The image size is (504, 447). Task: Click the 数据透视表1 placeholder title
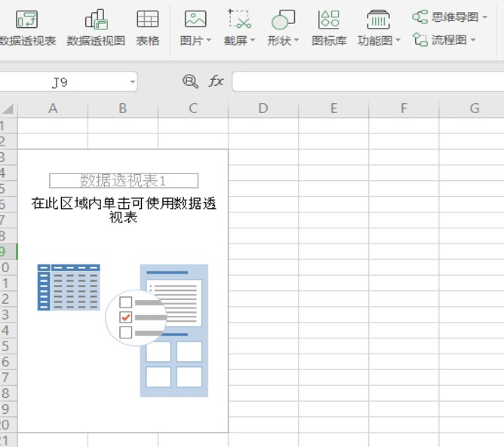(x=124, y=180)
